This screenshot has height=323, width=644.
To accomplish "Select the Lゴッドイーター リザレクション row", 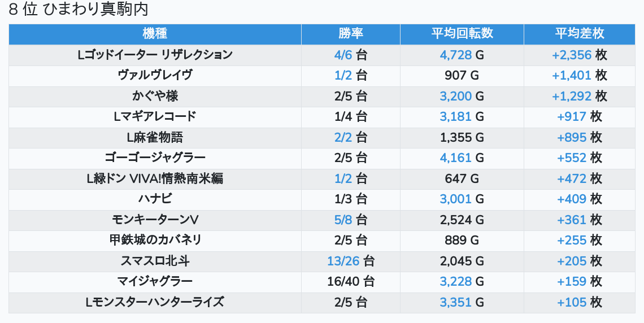I will click(322, 55).
